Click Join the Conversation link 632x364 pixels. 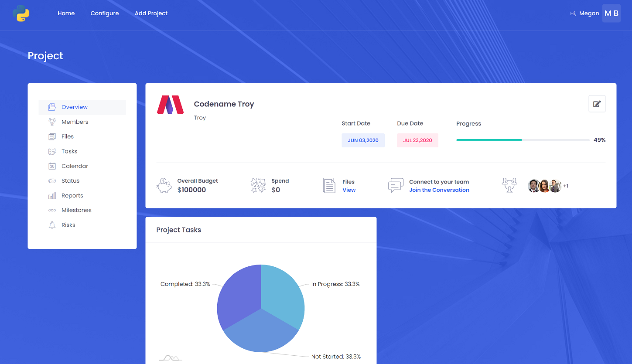click(x=439, y=190)
